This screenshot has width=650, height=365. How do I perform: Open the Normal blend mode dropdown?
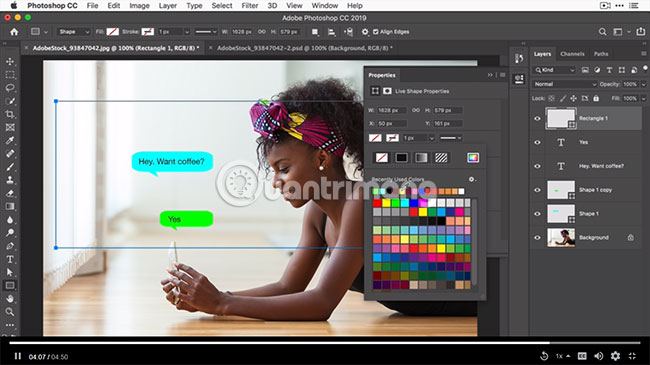[x=565, y=84]
